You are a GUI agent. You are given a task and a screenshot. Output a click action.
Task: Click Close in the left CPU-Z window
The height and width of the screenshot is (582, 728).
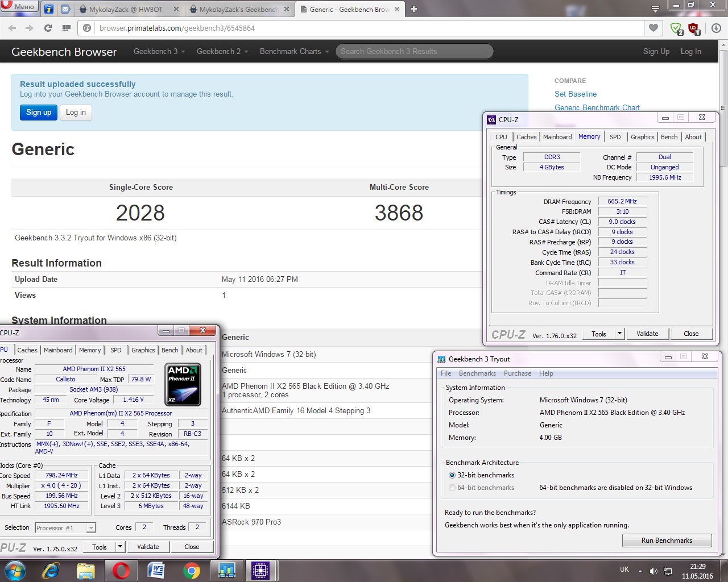[192, 547]
